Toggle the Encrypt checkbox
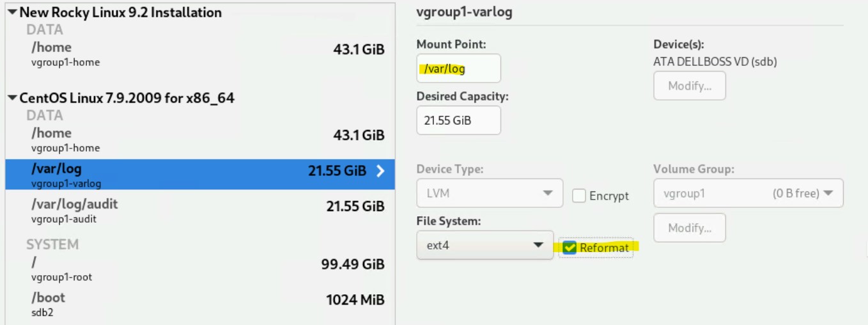This screenshot has height=325, width=868. pos(579,196)
